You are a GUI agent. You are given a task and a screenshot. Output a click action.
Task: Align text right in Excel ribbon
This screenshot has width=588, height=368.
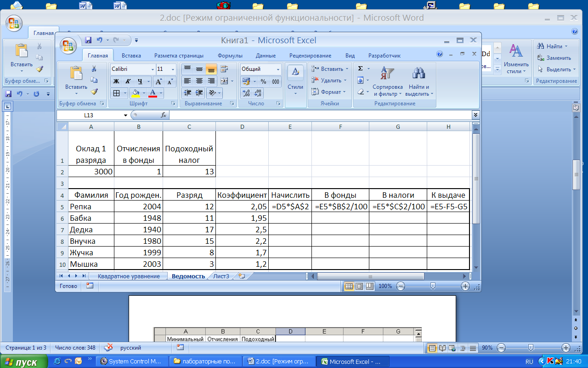pyautogui.click(x=211, y=81)
